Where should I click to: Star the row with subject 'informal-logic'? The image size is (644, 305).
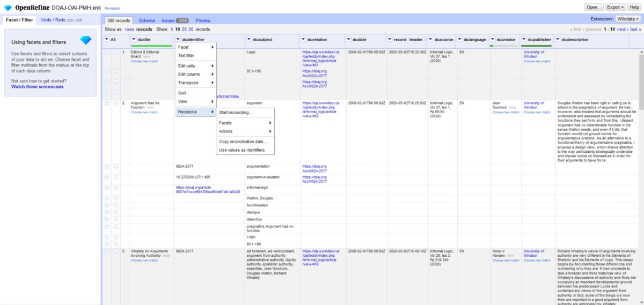pos(107,188)
